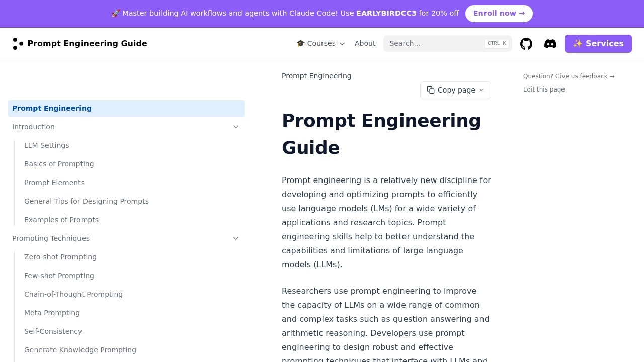
Task: Select Prompt Engineering in the sidebar
Action: [52, 108]
